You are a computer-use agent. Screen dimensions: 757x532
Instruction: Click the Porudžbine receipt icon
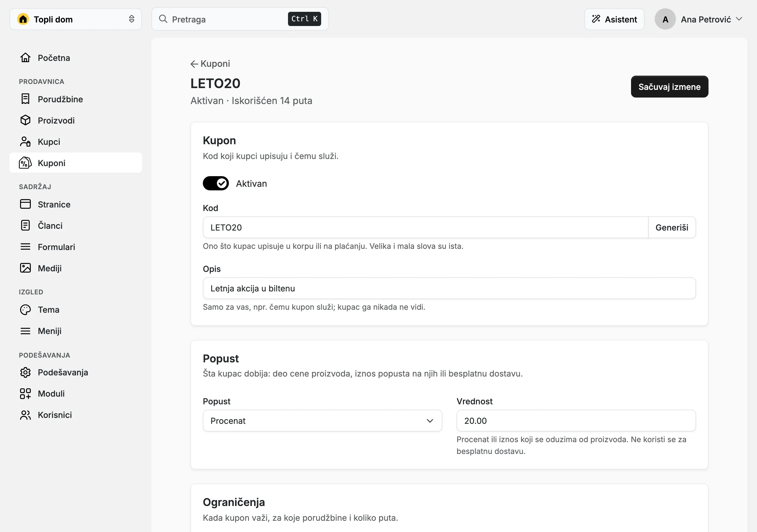click(x=25, y=99)
